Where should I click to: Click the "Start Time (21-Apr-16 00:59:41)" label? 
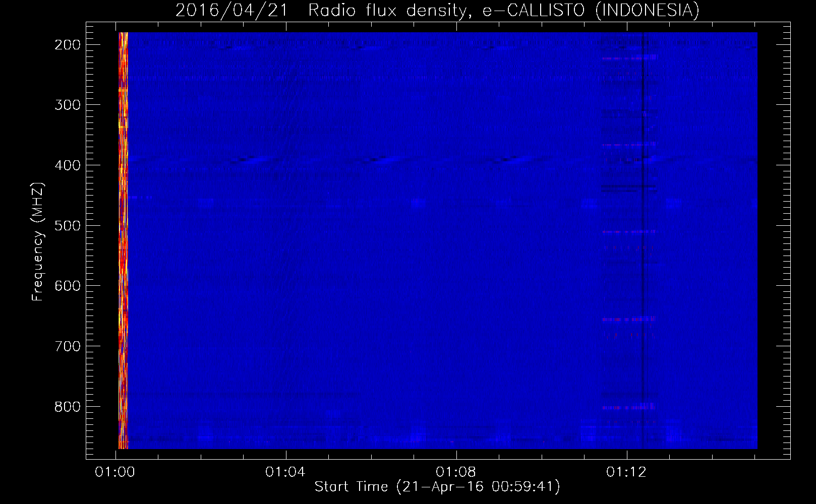(437, 487)
